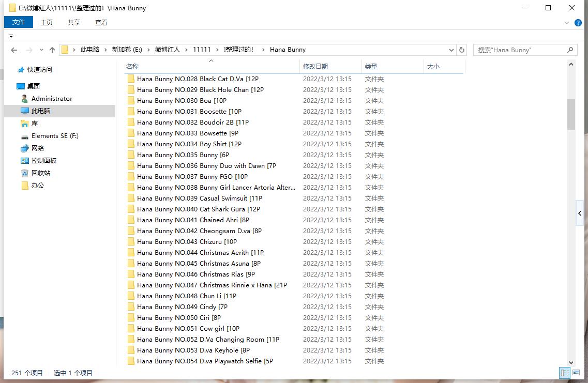The height and width of the screenshot is (383, 588).
Task: Open Quick Access Toolbar customize dropdown
Action: point(11,36)
